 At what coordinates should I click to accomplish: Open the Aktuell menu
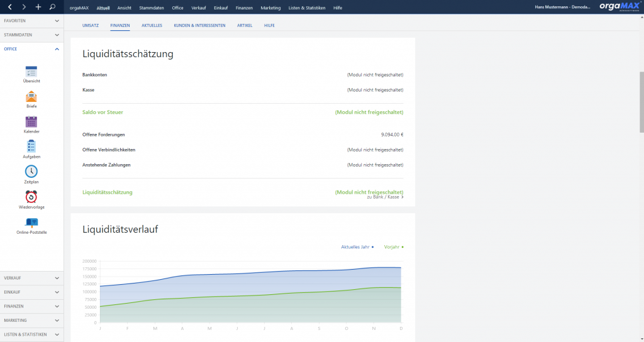pyautogui.click(x=103, y=8)
